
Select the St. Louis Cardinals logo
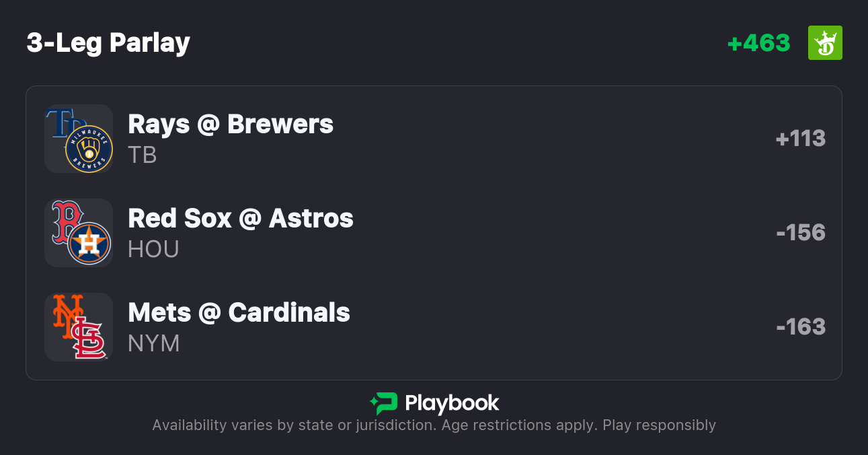pyautogui.click(x=89, y=339)
